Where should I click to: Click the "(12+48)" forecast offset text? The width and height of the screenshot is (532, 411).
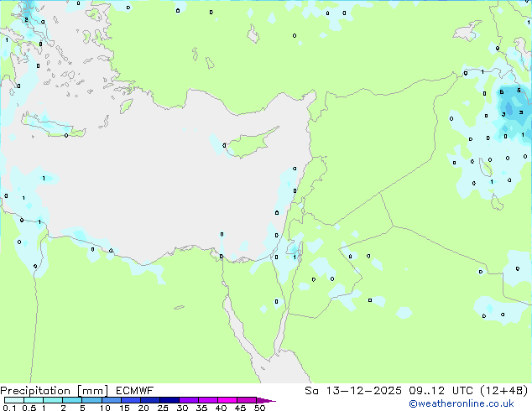(504, 391)
